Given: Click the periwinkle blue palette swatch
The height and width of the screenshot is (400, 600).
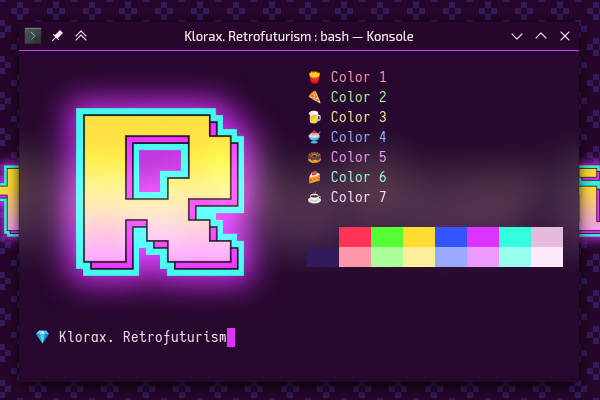Looking at the screenshot, I should 451,257.
